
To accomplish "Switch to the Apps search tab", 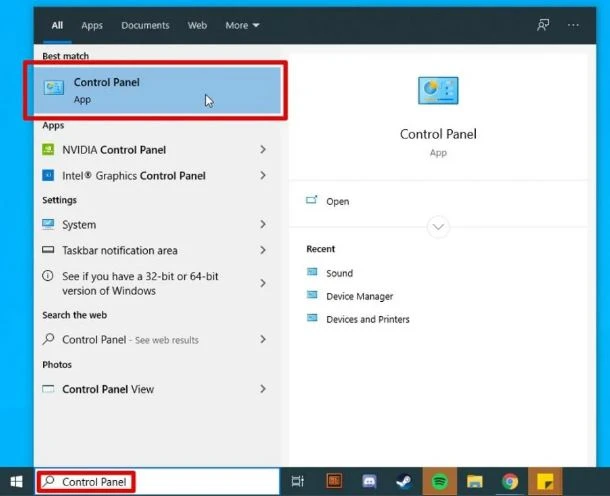I will coord(92,25).
